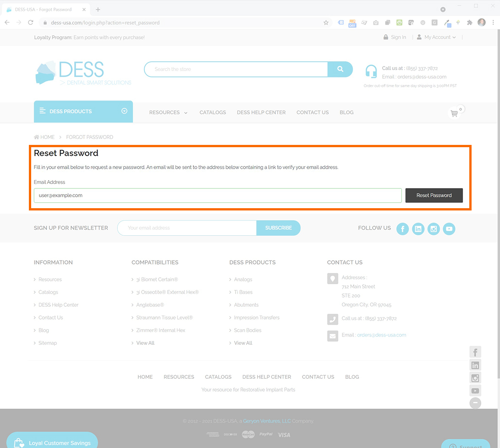Click the dark Reset Password button
500x448 pixels.
click(434, 195)
